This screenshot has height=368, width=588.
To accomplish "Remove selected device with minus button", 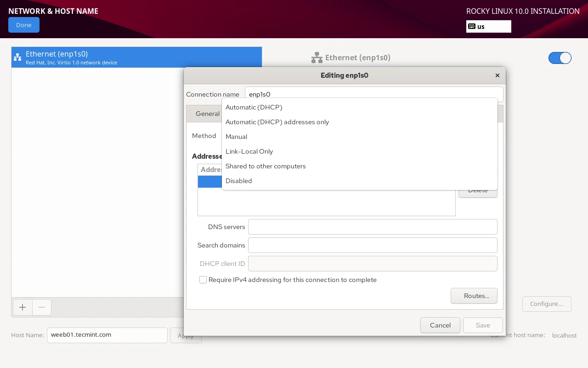I will tap(42, 307).
